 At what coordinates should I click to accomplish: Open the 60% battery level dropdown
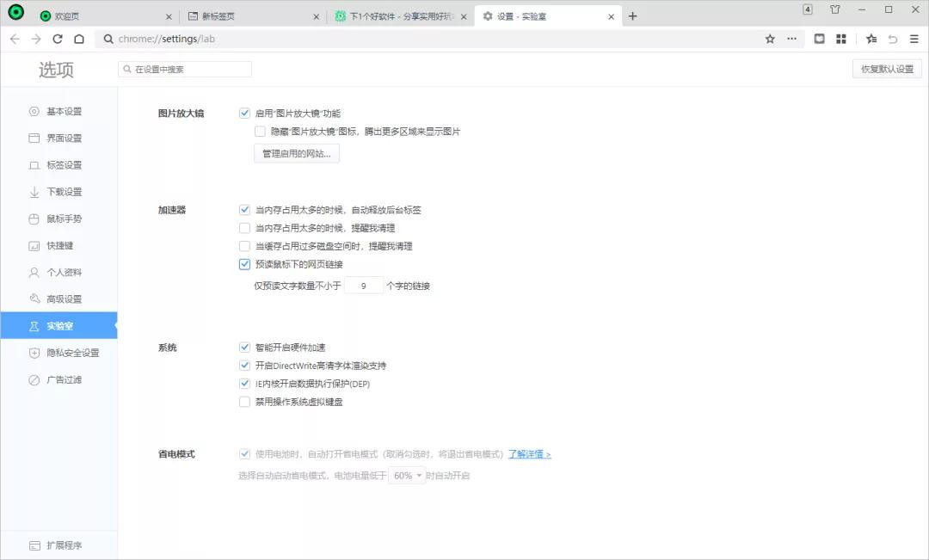406,475
